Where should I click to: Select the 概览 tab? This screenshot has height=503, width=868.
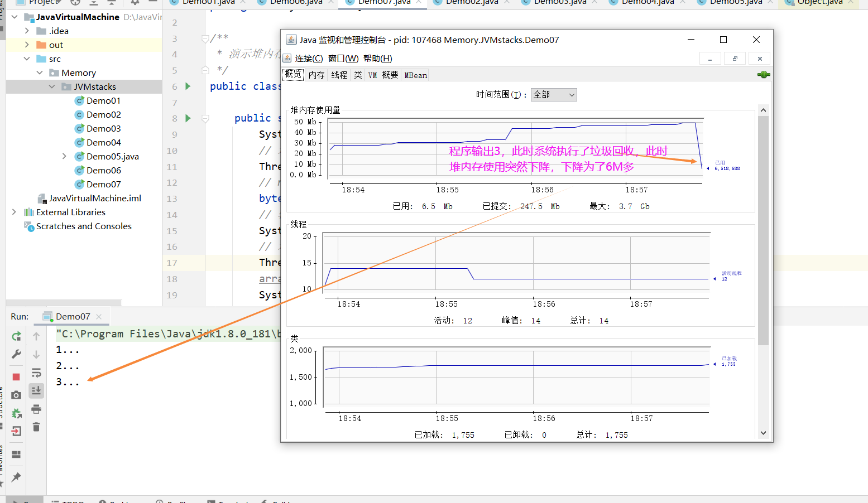pyautogui.click(x=294, y=74)
